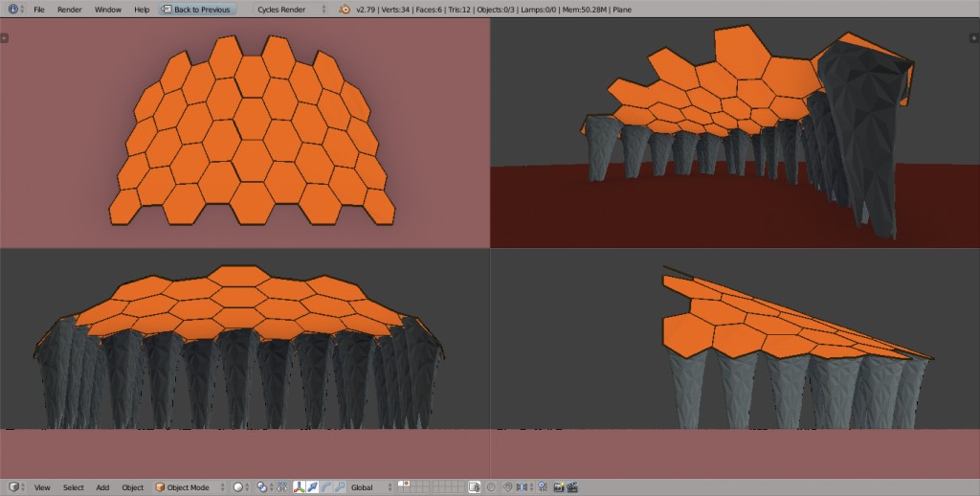The image size is (980, 496).
Task: Open the View menu in 3D header
Action: [42, 487]
